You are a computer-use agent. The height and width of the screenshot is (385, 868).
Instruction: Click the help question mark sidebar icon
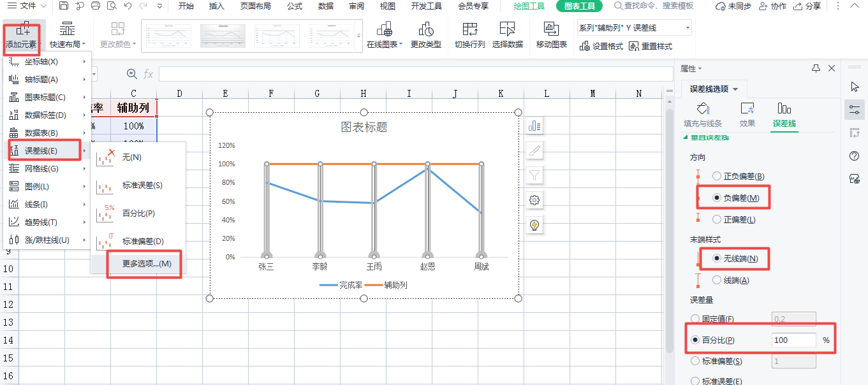point(855,156)
